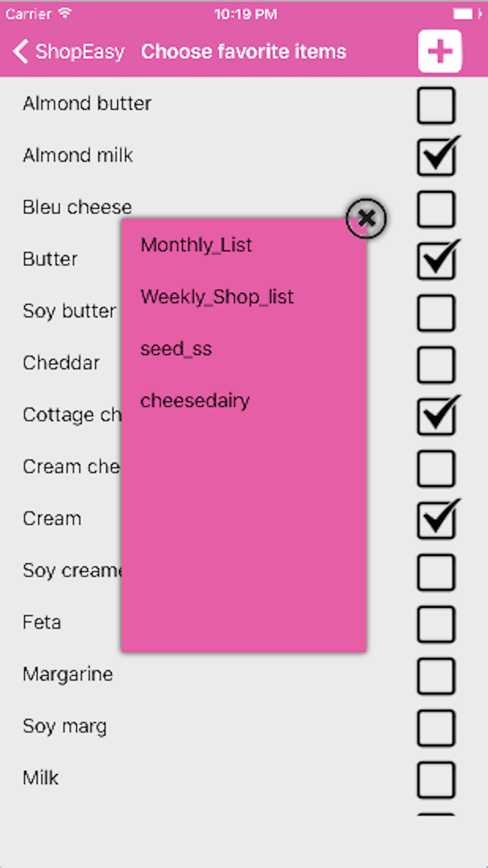Uncheck the Cottage cheese checkbox

[436, 416]
